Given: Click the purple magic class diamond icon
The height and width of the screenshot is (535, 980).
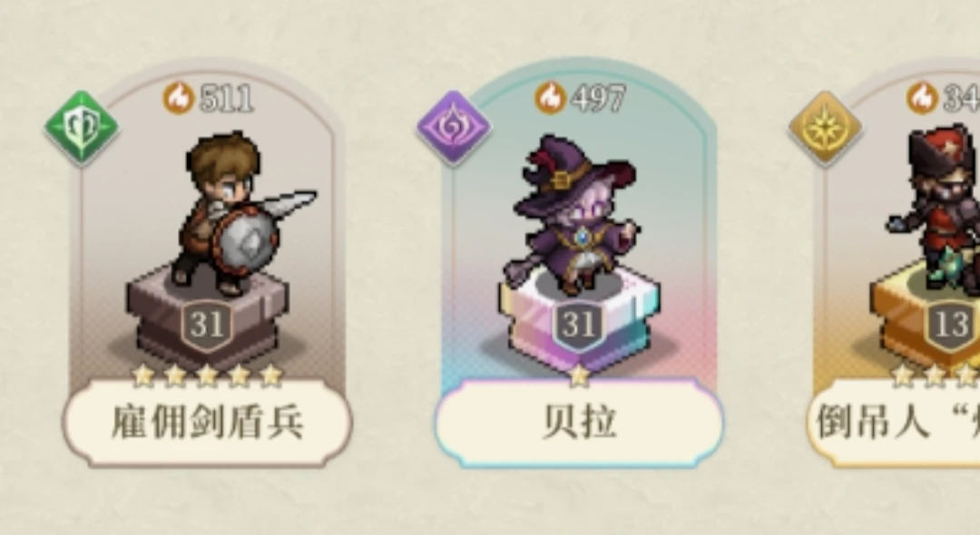Looking at the screenshot, I should 455,128.
